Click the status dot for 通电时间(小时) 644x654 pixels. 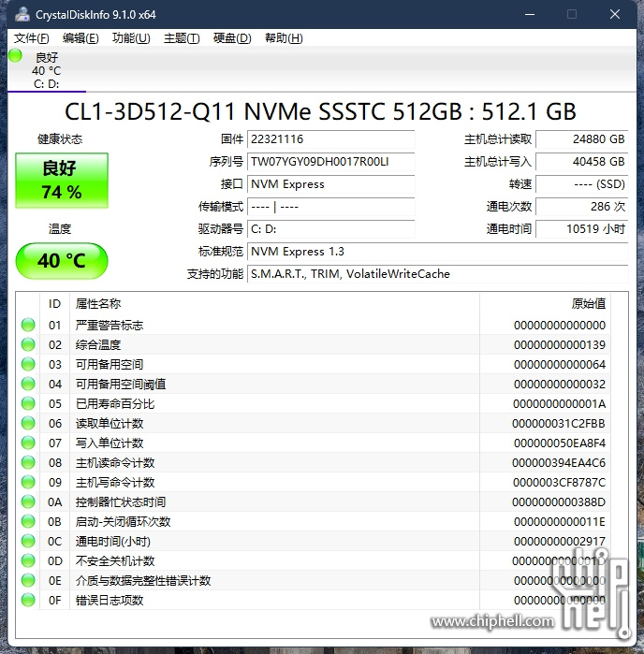click(28, 541)
